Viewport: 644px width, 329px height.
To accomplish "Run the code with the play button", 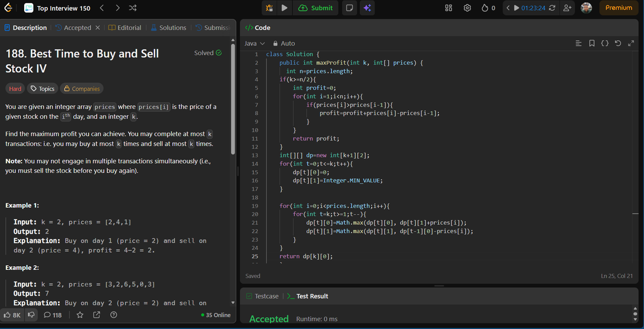I will click(x=284, y=8).
